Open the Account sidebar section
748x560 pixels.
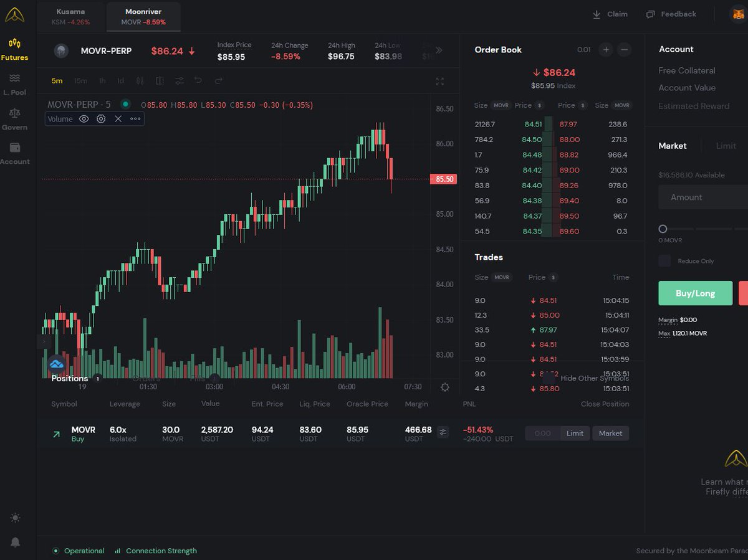point(14,154)
